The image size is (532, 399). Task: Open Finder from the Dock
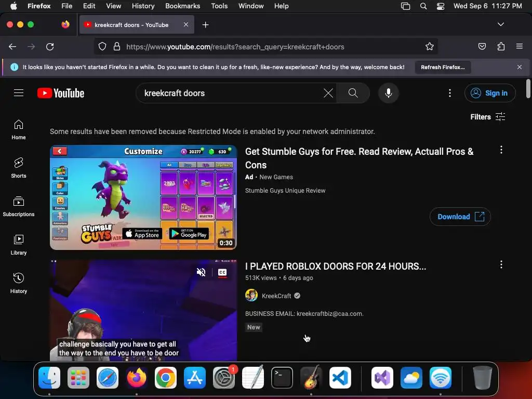(x=49, y=378)
